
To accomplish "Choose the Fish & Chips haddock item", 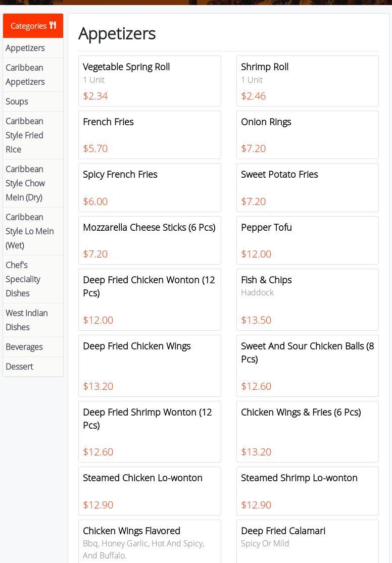I will (x=307, y=299).
